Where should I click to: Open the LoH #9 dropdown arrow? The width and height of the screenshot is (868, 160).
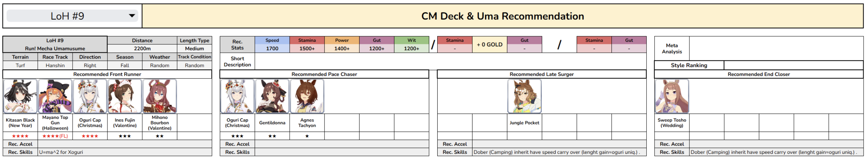click(x=132, y=16)
